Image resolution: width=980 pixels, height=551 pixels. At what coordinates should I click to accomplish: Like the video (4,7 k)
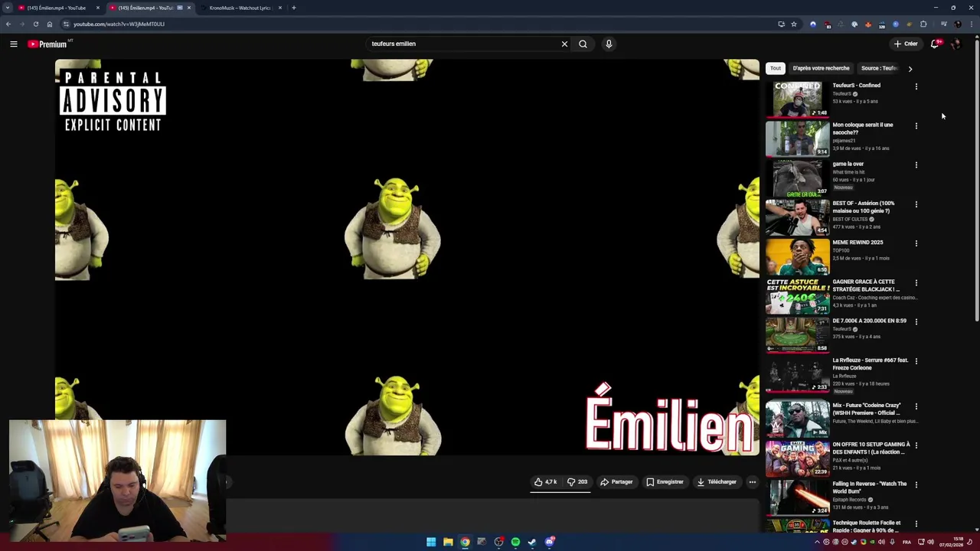coord(546,482)
